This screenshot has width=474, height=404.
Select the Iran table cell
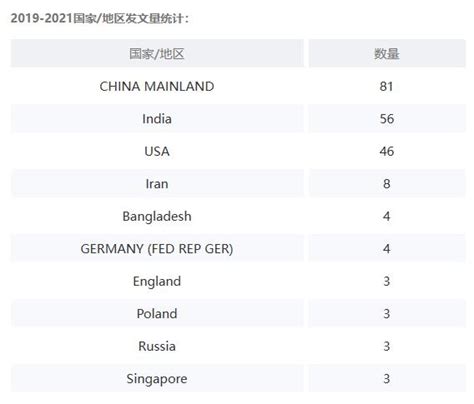tap(157, 184)
